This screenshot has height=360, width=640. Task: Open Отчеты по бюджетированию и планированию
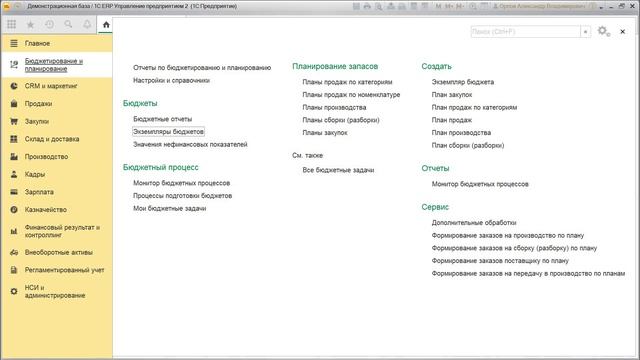[x=202, y=68]
